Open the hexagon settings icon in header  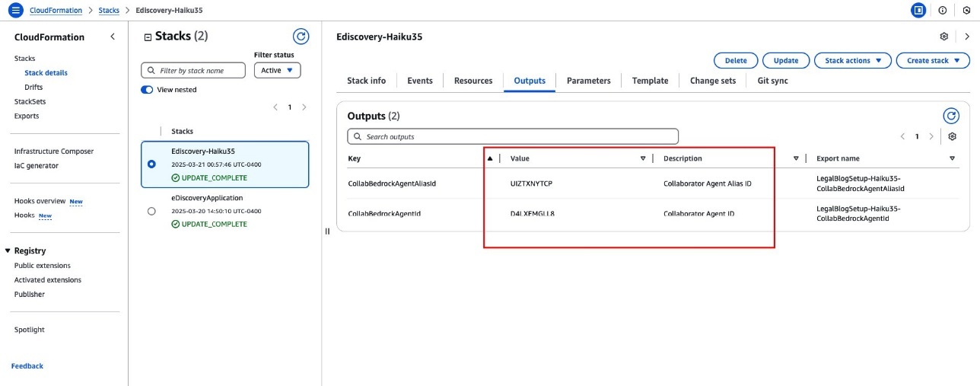point(966,11)
